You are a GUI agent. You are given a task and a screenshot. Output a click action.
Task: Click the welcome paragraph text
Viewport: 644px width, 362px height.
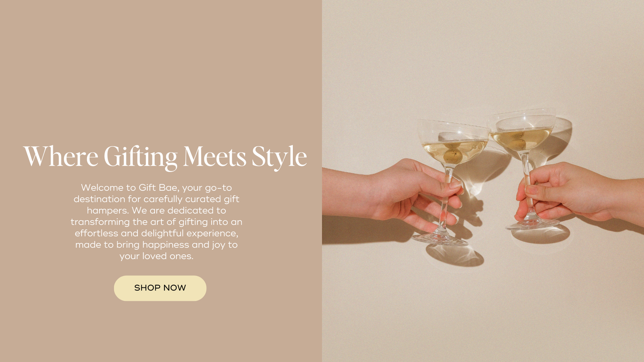[x=156, y=222]
